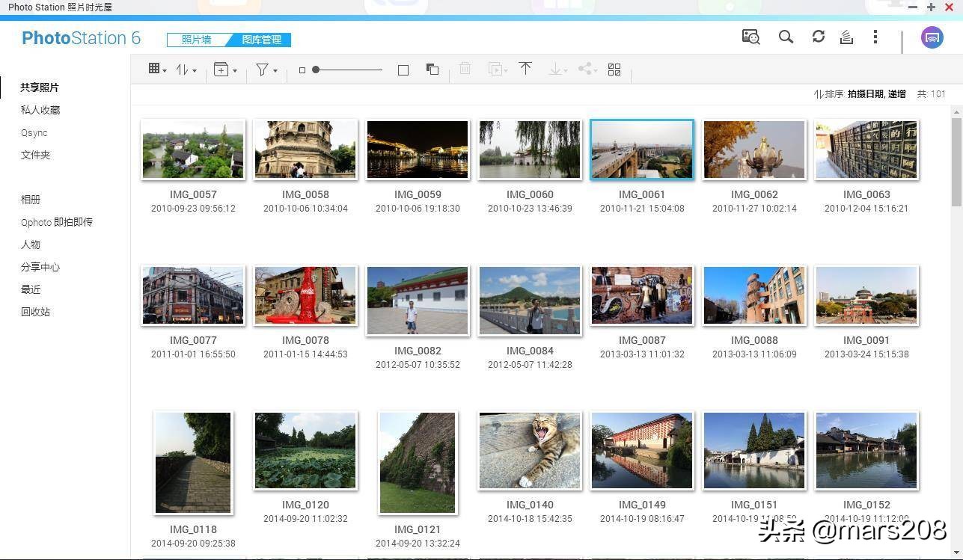Image resolution: width=963 pixels, height=560 pixels.
Task: Click the overlapping squares toolbar icon
Action: point(432,70)
